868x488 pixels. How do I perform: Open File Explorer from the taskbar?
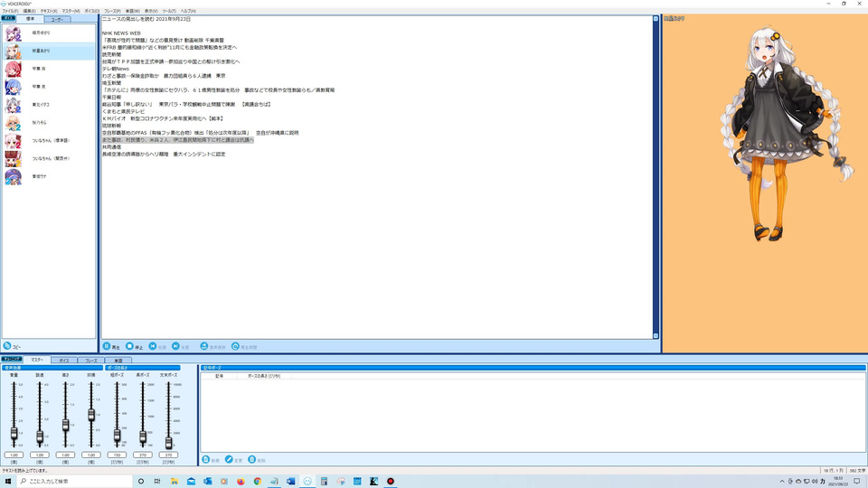(x=174, y=482)
